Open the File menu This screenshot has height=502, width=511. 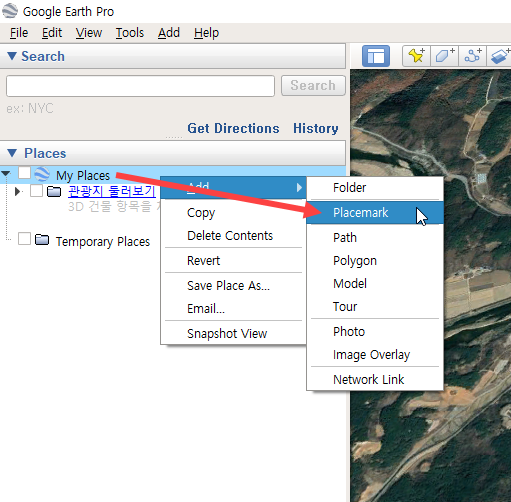point(19,33)
